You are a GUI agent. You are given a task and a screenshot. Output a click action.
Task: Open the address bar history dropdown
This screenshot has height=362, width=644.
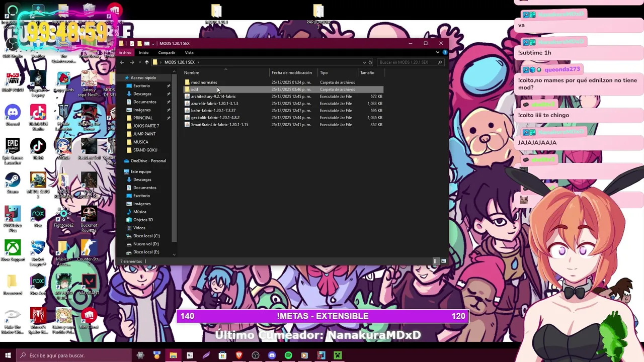[x=364, y=62]
